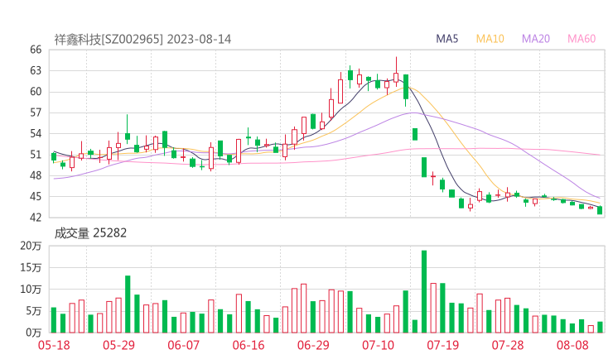Click the 07-19 date axis label

point(443,345)
